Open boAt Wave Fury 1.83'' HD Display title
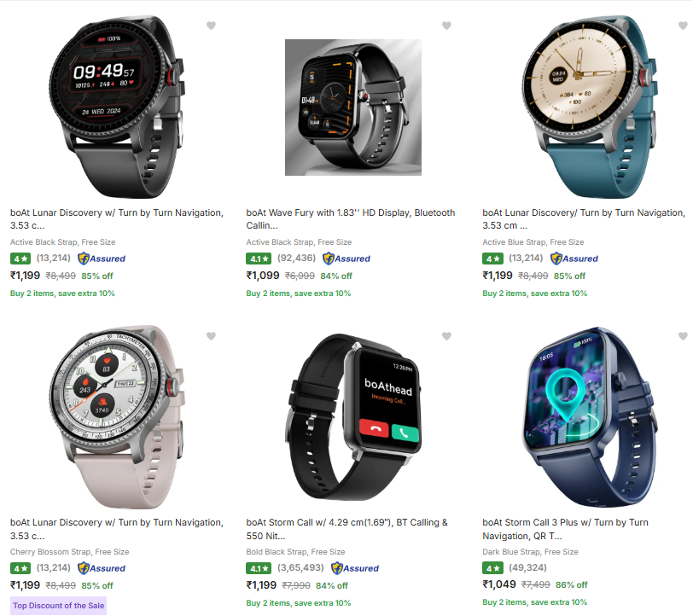Image resolution: width=693 pixels, height=616 pixels. click(x=351, y=219)
